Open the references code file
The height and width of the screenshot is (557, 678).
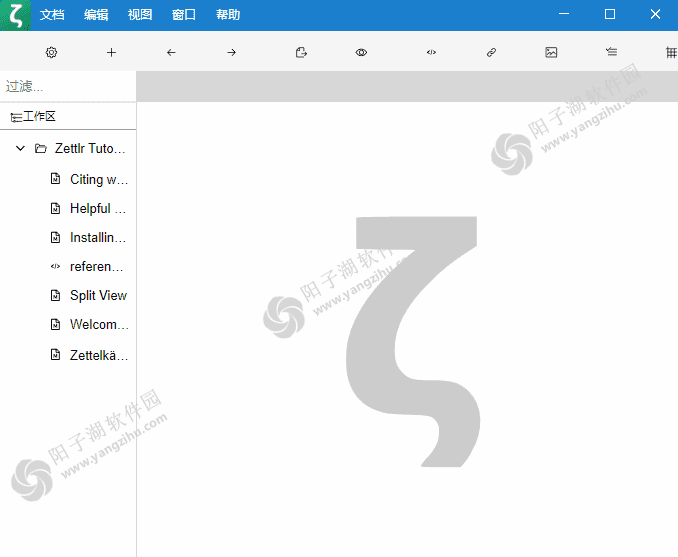click(96, 266)
